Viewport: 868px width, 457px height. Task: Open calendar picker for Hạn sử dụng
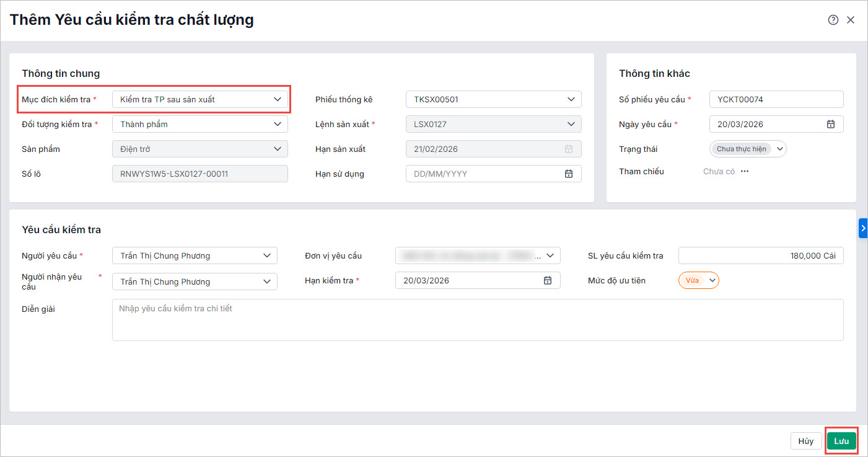pos(568,174)
